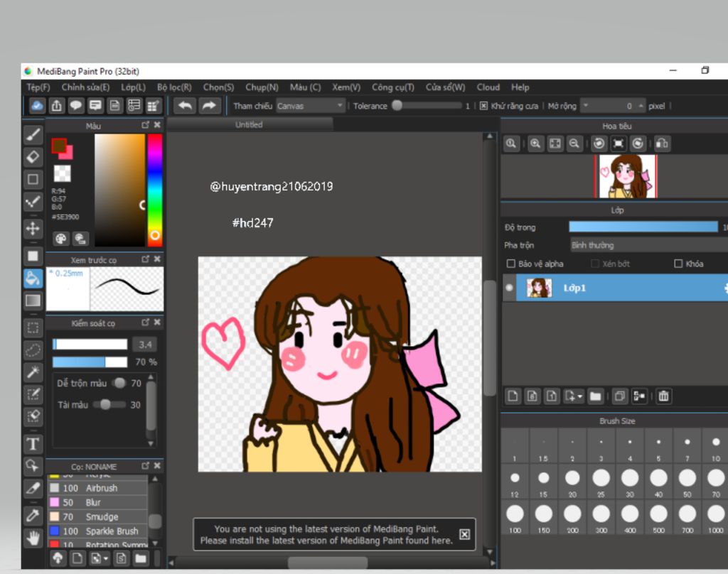Image resolution: width=728 pixels, height=574 pixels.
Task: Open the Công cụ(T) menu
Action: click(x=392, y=87)
